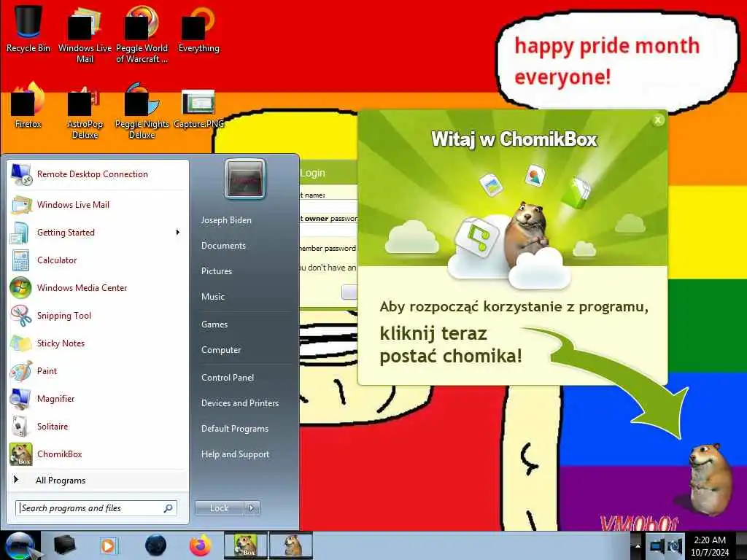
Task: Open Music from Start menu
Action: click(213, 297)
